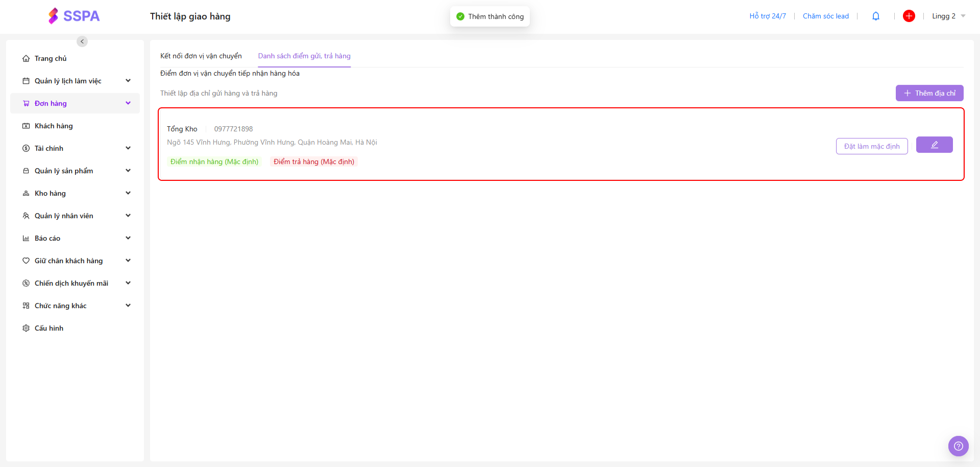The image size is (980, 467).
Task: Open Chăm sóc lead link
Action: pyautogui.click(x=826, y=16)
